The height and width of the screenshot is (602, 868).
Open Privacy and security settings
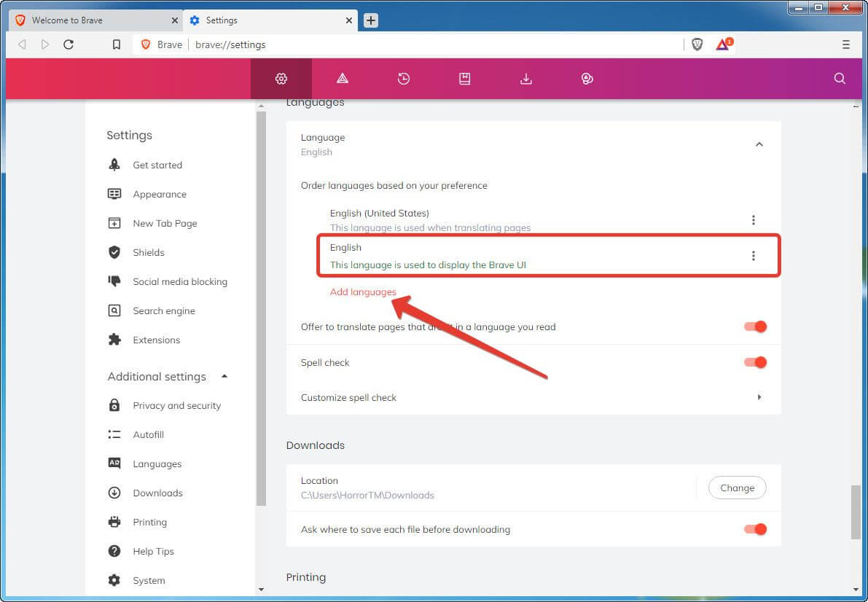pos(176,405)
